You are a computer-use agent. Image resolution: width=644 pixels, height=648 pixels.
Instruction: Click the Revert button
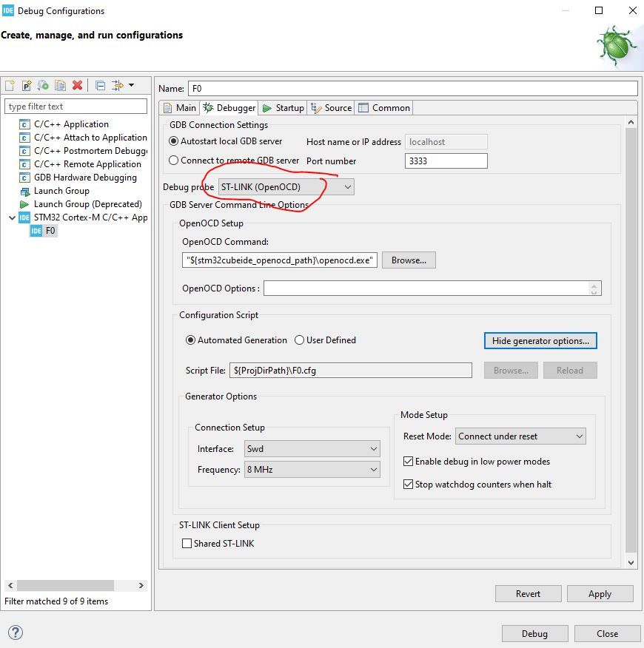point(529,593)
